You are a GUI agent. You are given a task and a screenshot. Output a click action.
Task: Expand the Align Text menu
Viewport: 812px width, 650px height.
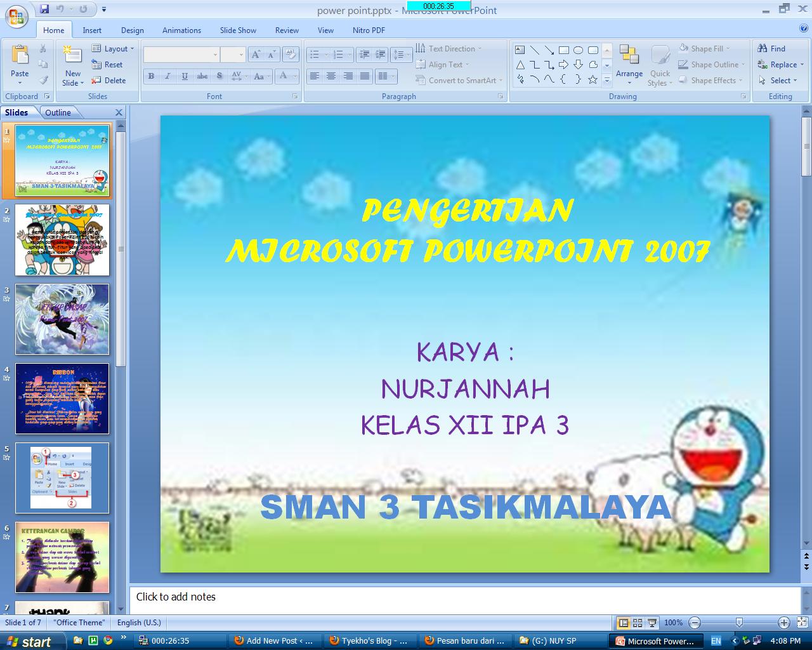(443, 65)
